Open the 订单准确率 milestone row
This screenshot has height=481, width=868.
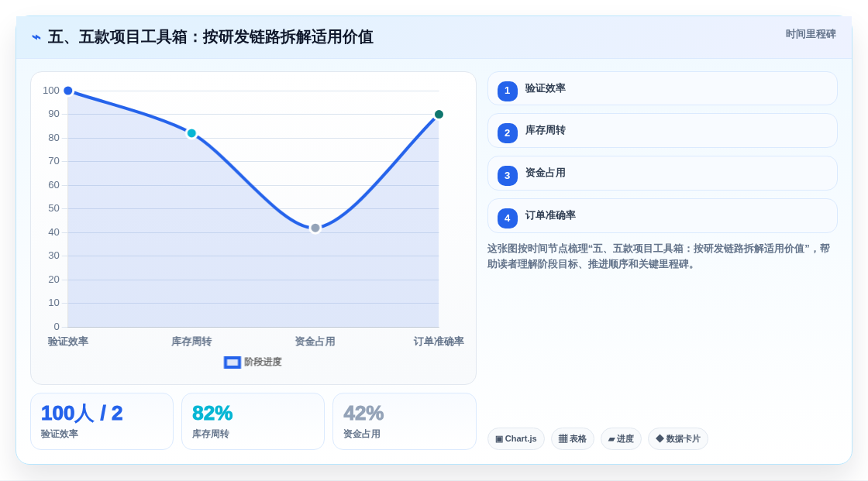pos(662,216)
